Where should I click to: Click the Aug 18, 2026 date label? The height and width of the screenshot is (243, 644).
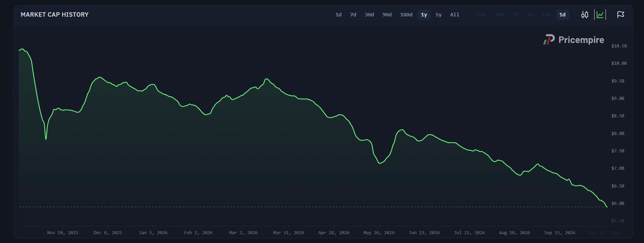coord(515,233)
